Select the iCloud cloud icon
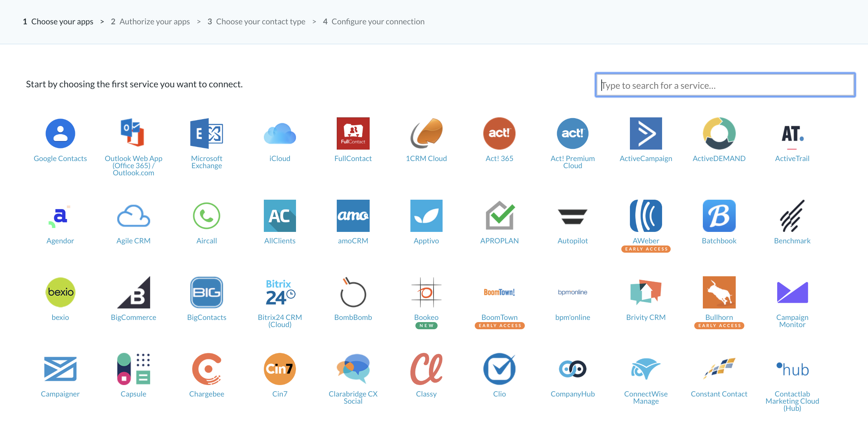868x423 pixels. point(280,133)
